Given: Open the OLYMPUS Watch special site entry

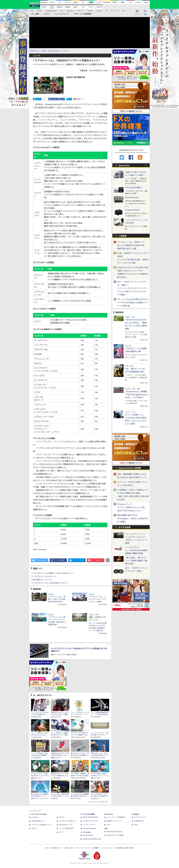Looking at the screenshot, I should [x=132, y=210].
